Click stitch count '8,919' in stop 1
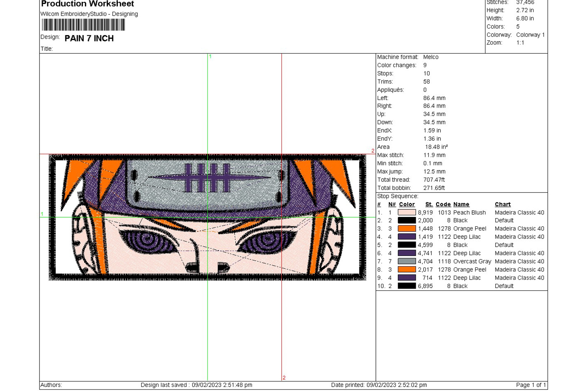The image size is (588, 391). [x=425, y=213]
